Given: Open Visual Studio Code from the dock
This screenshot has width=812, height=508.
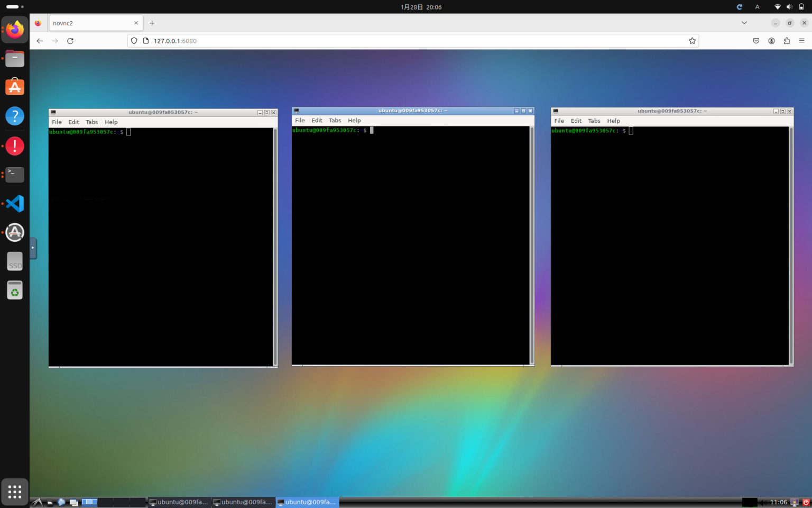Looking at the screenshot, I should click(15, 204).
